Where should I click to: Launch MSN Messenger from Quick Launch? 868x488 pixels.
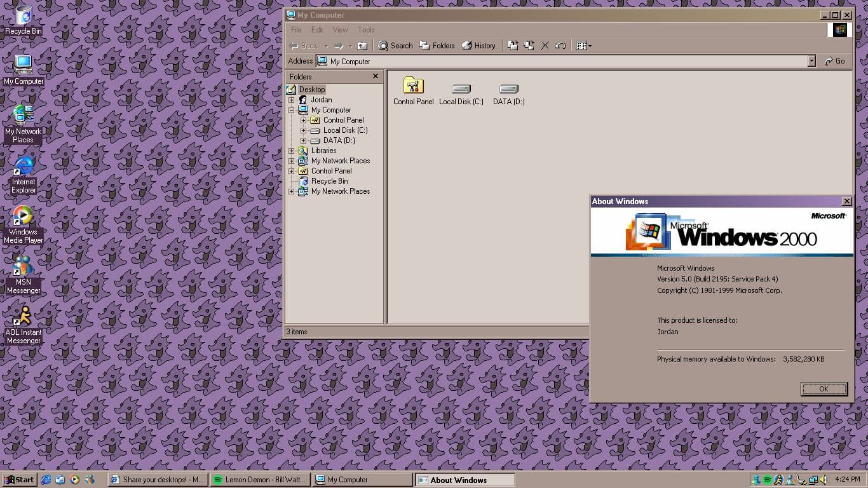click(x=90, y=480)
